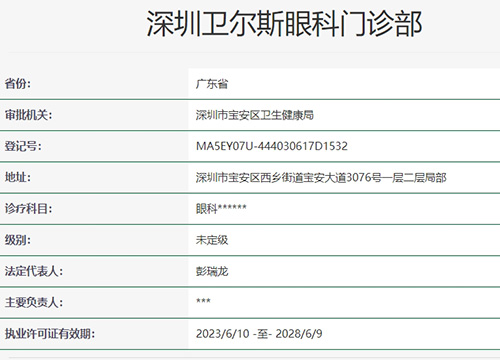Select the 省份 label
The image size is (500, 360).
tap(18, 83)
